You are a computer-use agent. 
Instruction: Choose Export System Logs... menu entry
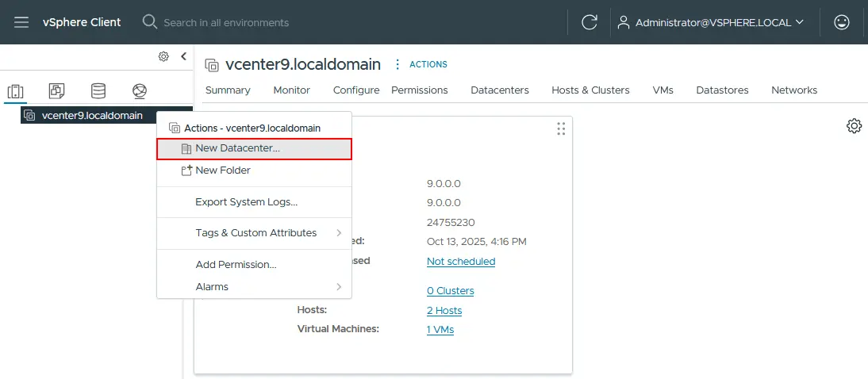pyautogui.click(x=254, y=202)
